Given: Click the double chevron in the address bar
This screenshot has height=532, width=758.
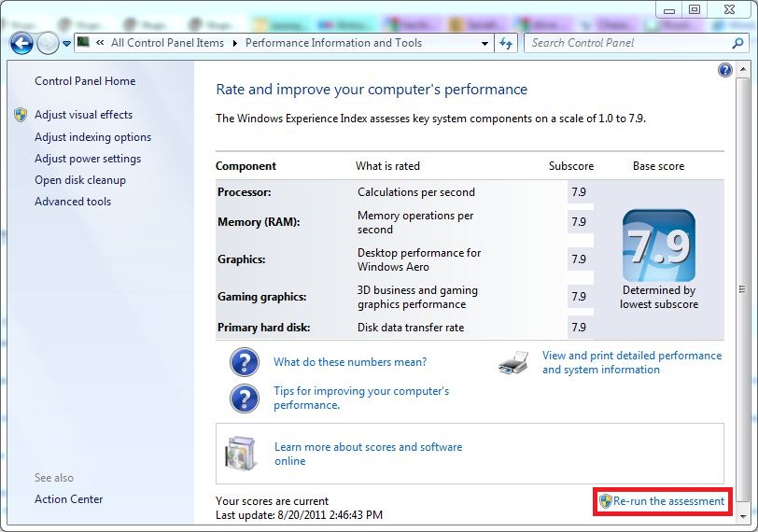Looking at the screenshot, I should coord(100,43).
